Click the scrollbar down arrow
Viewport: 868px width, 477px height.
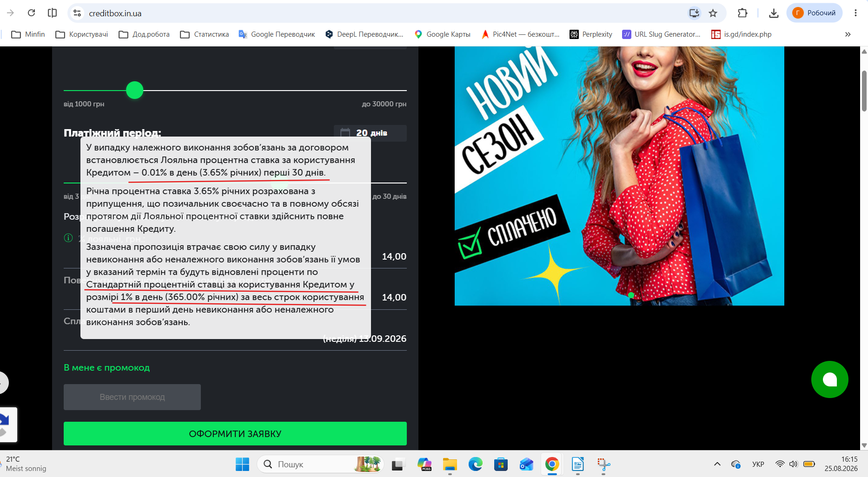pyautogui.click(x=864, y=445)
